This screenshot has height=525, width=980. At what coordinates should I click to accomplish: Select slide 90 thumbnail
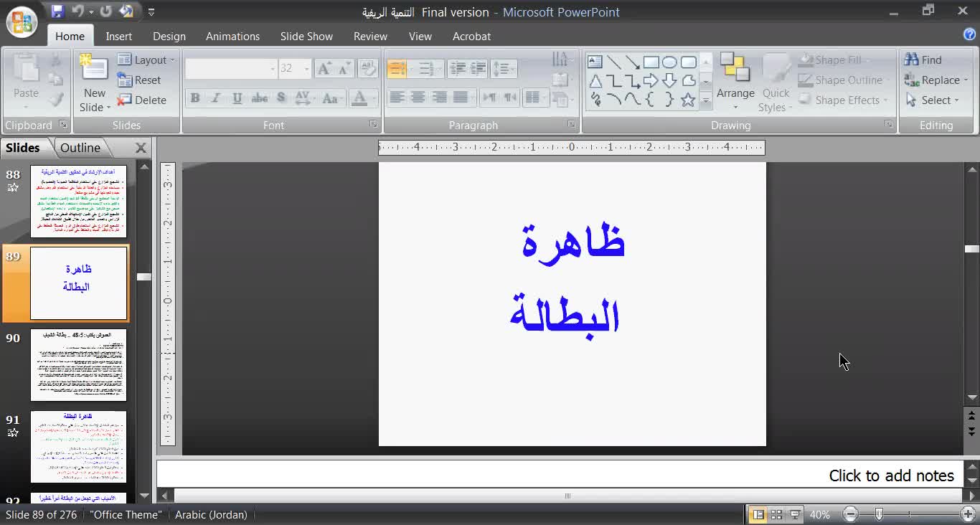[78, 365]
